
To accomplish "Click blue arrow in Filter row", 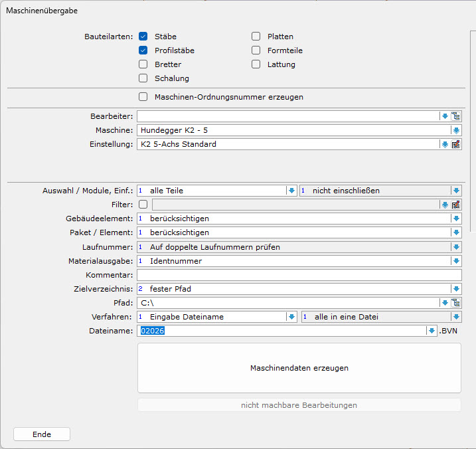I will click(445, 205).
